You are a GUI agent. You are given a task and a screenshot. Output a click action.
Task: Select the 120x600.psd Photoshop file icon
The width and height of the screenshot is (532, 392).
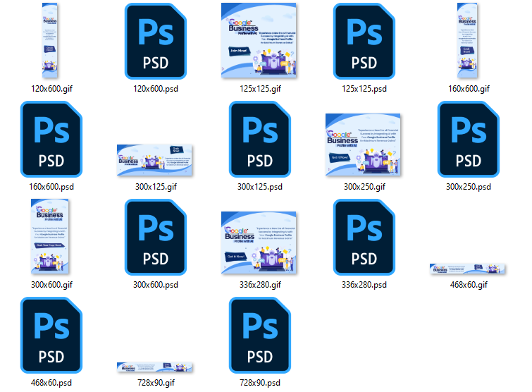pos(156,41)
